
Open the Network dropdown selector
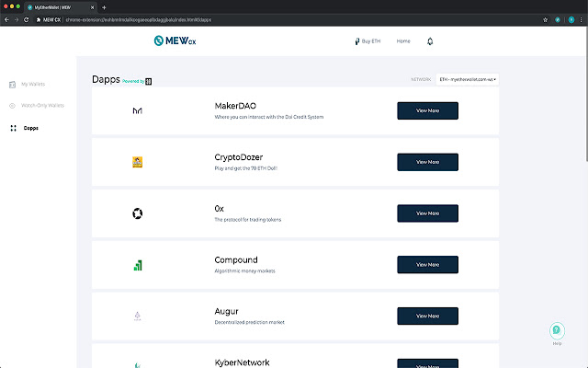tap(468, 80)
